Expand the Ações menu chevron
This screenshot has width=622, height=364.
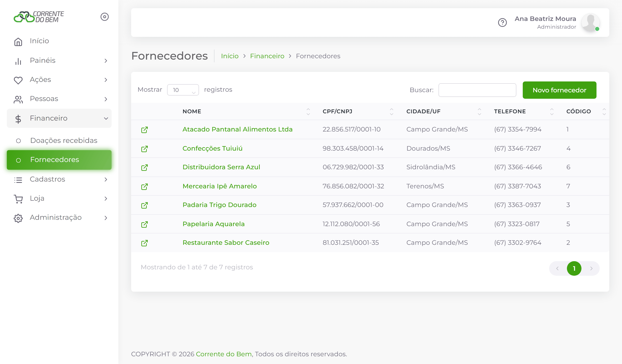click(x=106, y=80)
